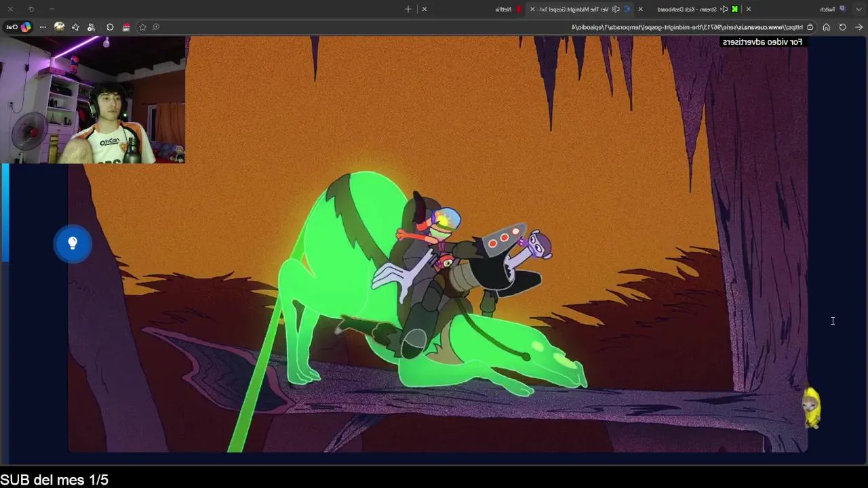Open the browser profile avatar
Screen dimensions: 868x488
pyautogui.click(x=60, y=26)
